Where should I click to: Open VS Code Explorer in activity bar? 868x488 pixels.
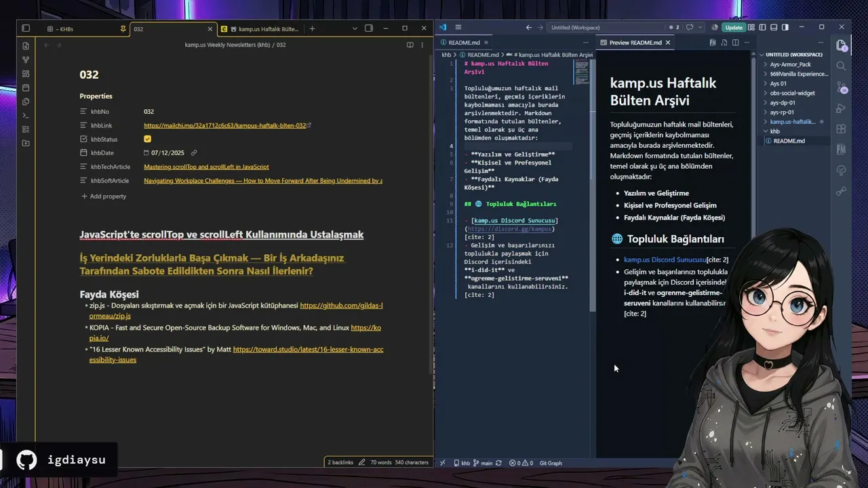click(841, 45)
